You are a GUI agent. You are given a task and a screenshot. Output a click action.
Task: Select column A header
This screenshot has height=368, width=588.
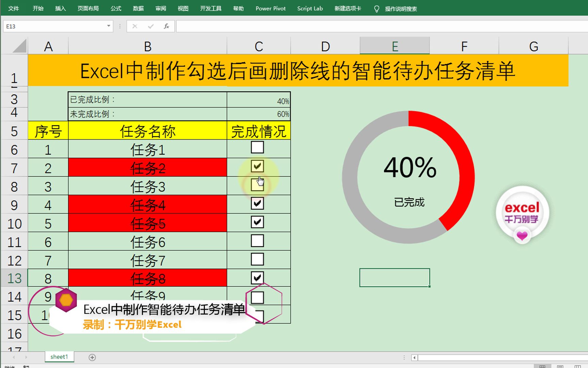[48, 46]
